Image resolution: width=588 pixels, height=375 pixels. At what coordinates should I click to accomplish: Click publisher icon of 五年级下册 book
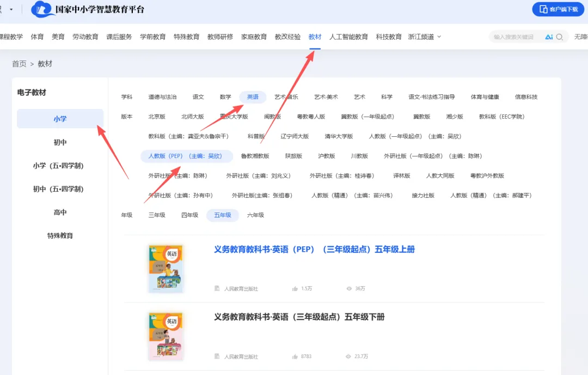[x=217, y=356]
